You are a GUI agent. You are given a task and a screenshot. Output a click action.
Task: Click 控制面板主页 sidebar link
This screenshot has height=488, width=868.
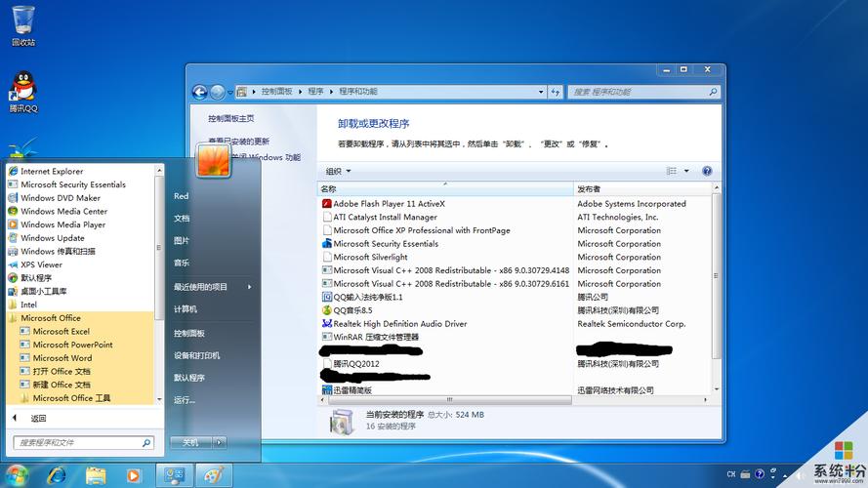pyautogui.click(x=230, y=118)
